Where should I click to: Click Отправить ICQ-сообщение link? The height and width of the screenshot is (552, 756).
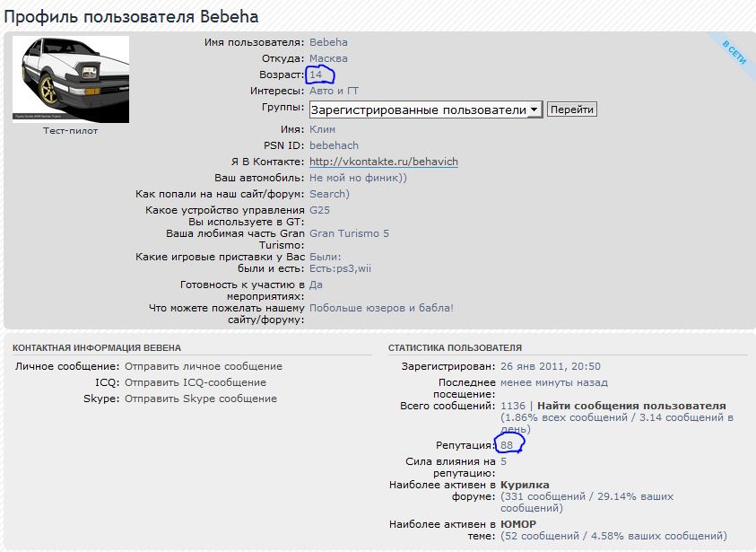pyautogui.click(x=196, y=382)
